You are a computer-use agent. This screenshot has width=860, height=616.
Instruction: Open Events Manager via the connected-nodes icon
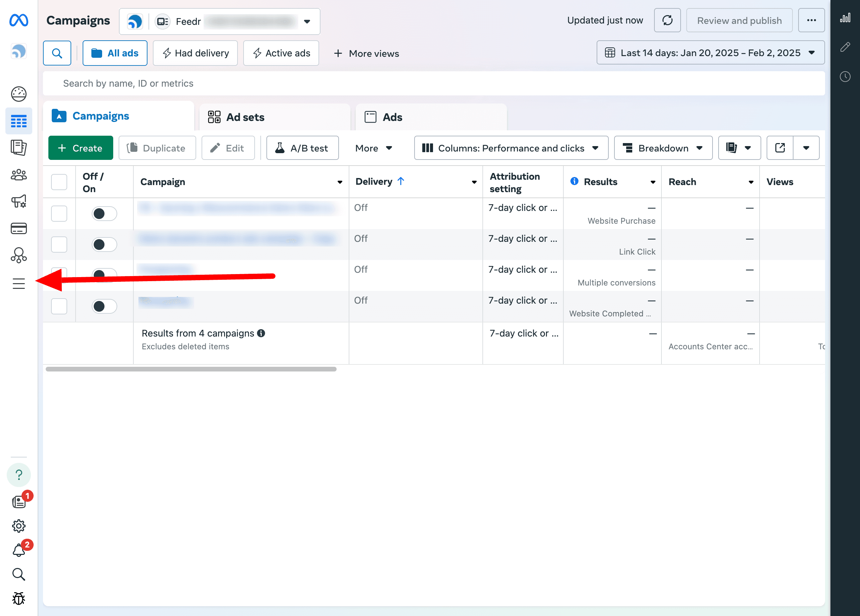click(x=19, y=255)
